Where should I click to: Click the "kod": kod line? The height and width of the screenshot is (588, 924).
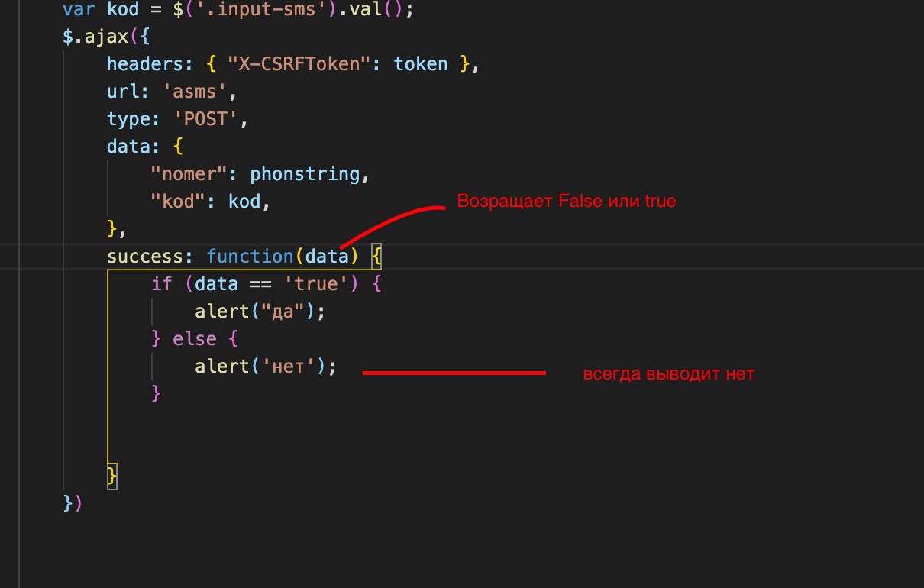(x=211, y=202)
